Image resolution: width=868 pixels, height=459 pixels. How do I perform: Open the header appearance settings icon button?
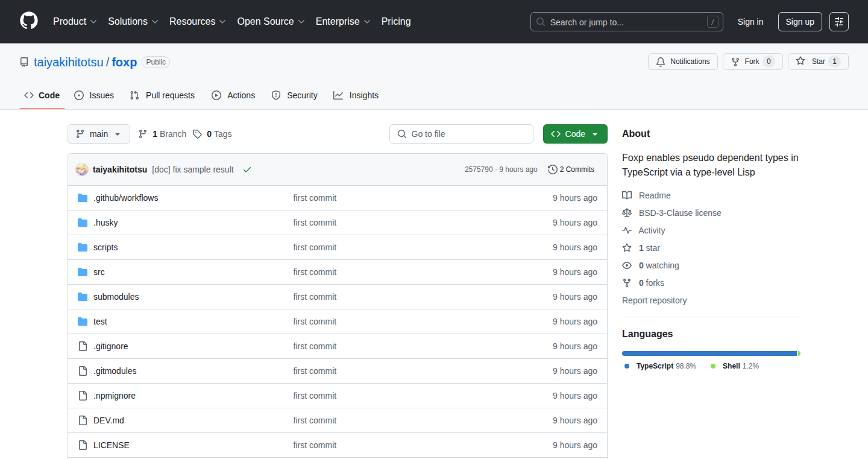tap(839, 22)
